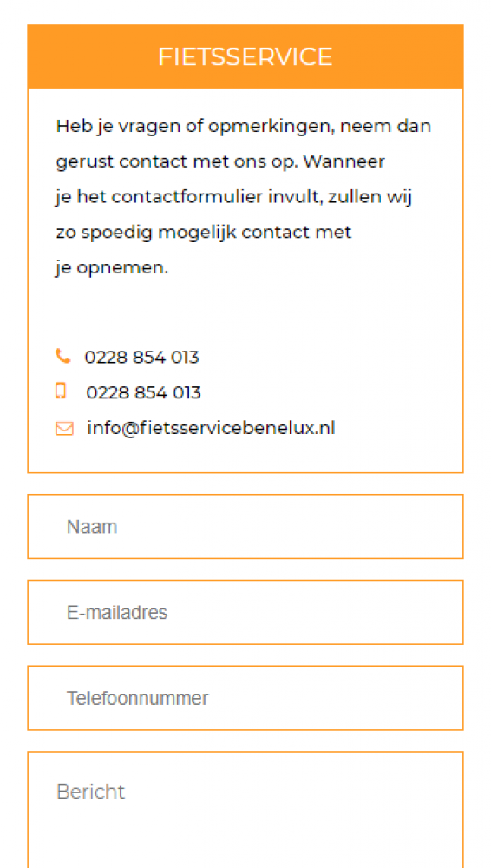
Task: Click the phrase "zullen wij"
Action: point(370,198)
